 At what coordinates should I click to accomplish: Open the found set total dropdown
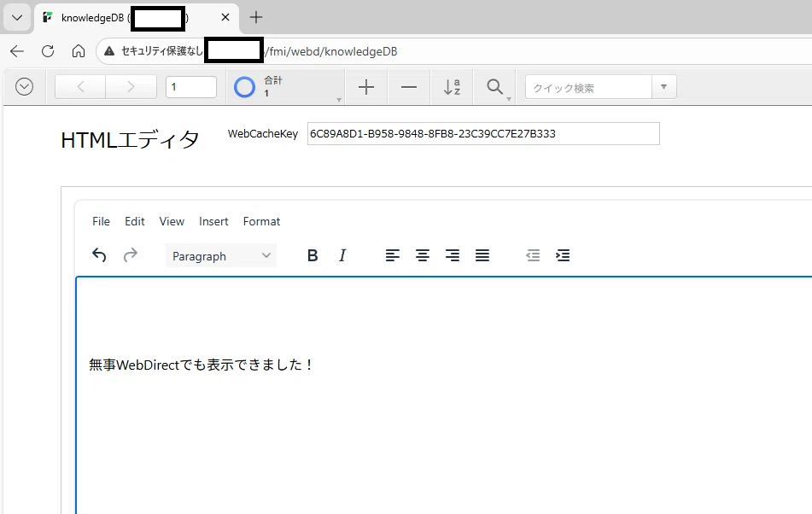(339, 99)
